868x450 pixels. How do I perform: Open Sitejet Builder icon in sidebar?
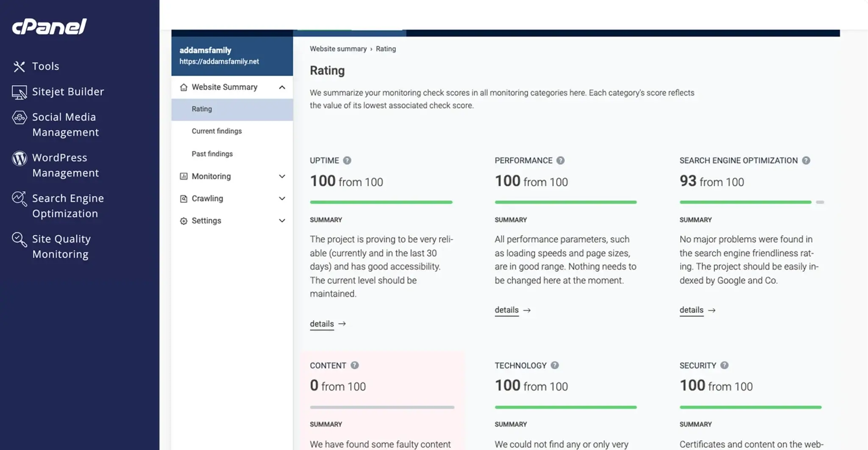(x=19, y=92)
